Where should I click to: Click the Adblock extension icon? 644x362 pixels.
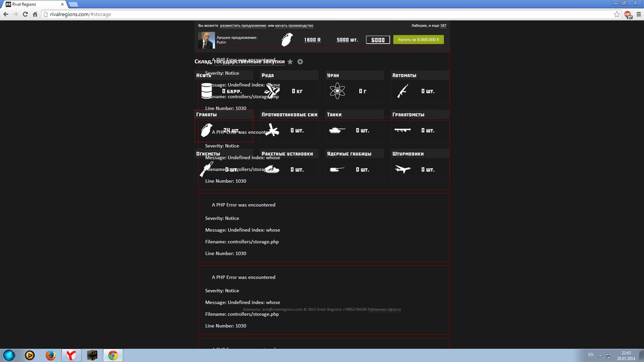(x=628, y=15)
